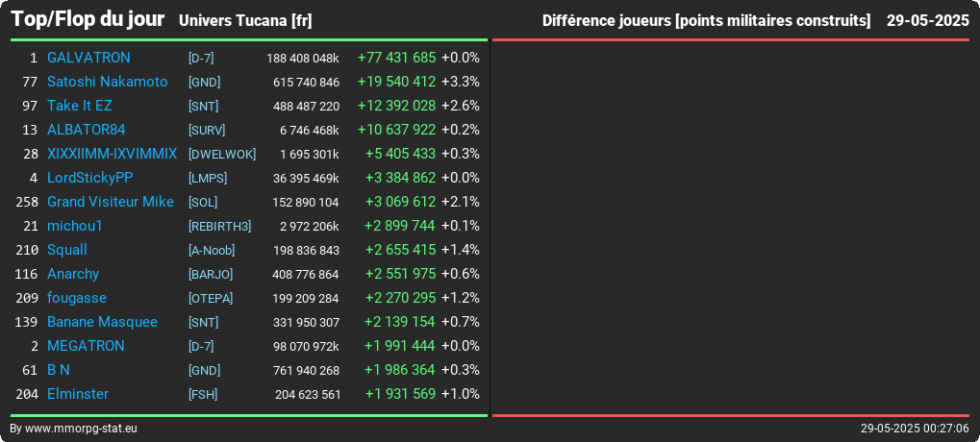Open the [FSH] alliance tag

[203, 395]
